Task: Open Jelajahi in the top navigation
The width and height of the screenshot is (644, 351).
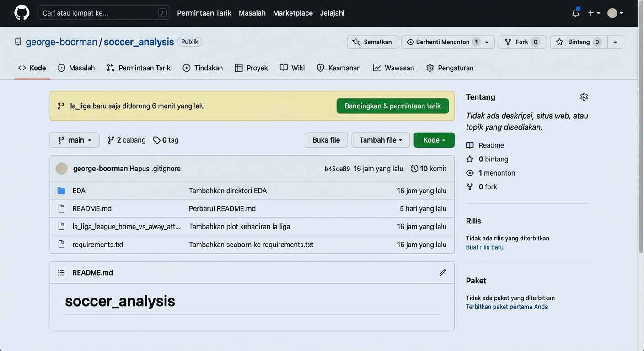Action: (333, 13)
